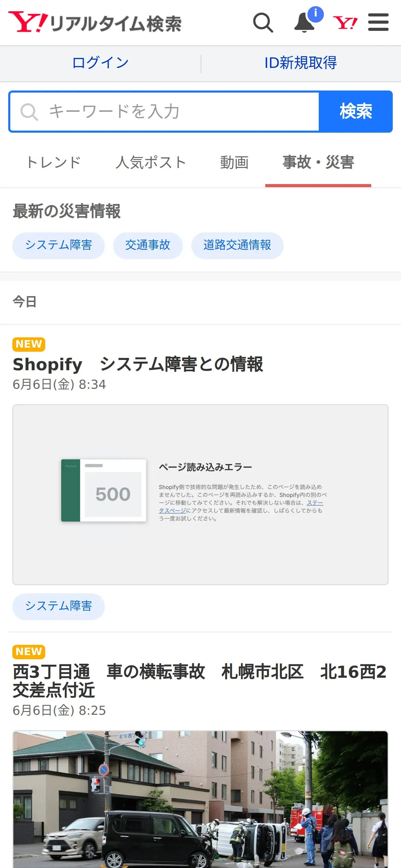
Task: Open the Shopify システム障害との情報 headline
Action: (138, 364)
